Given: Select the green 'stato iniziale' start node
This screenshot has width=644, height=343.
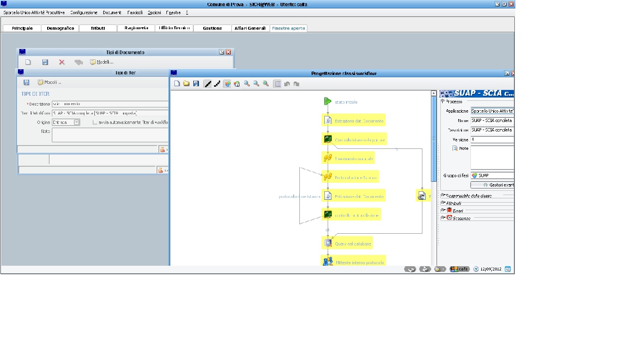Looking at the screenshot, I should point(328,101).
